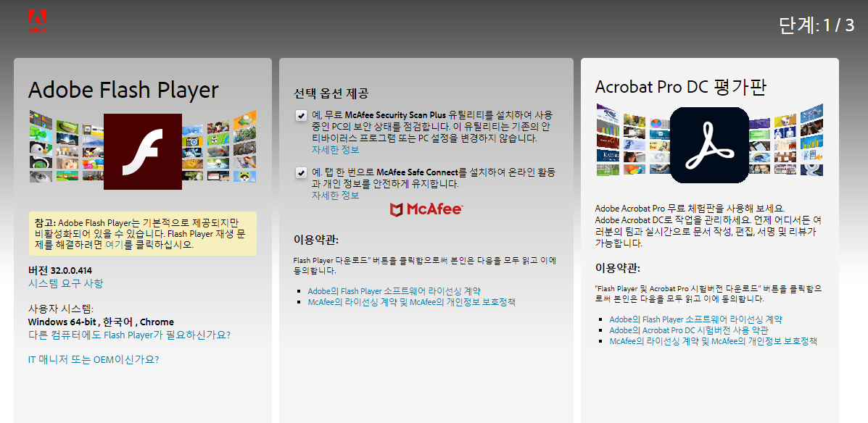Click 다른 컴퓨터에도 Flash Player가 필요하신가요? link
Screen dimensions: 868x423
point(129,335)
